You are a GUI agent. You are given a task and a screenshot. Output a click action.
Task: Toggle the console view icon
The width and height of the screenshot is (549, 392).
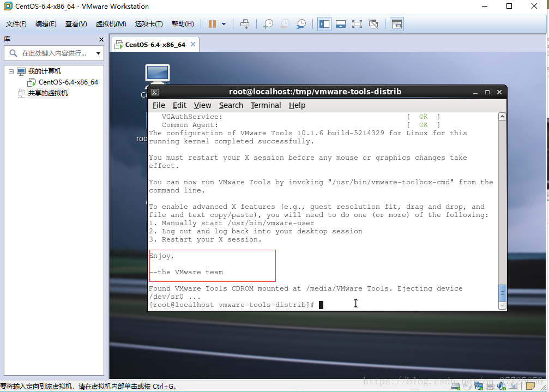point(397,24)
